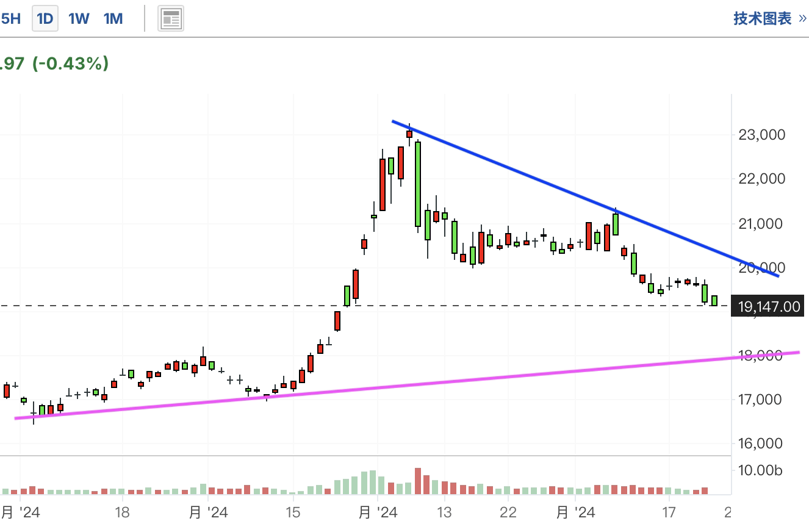This screenshot has height=532, width=809.
Task: Click the 21,000 price axis label
Action: click(761, 224)
